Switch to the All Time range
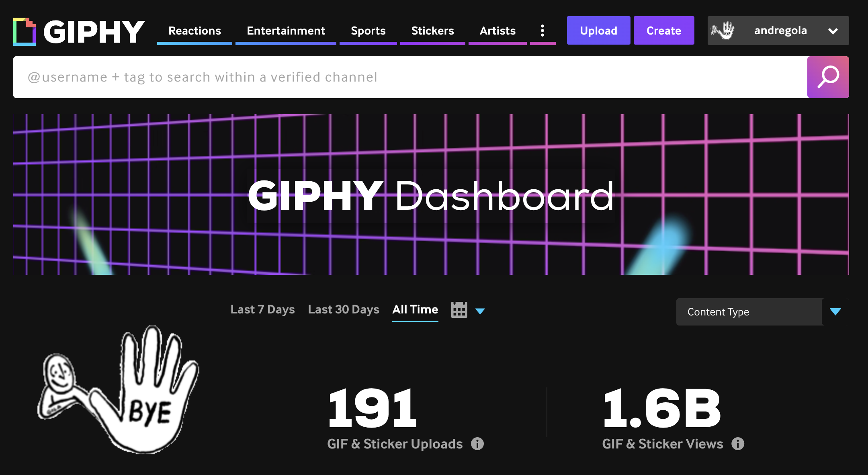Screen dimensions: 868x475 coord(415,309)
